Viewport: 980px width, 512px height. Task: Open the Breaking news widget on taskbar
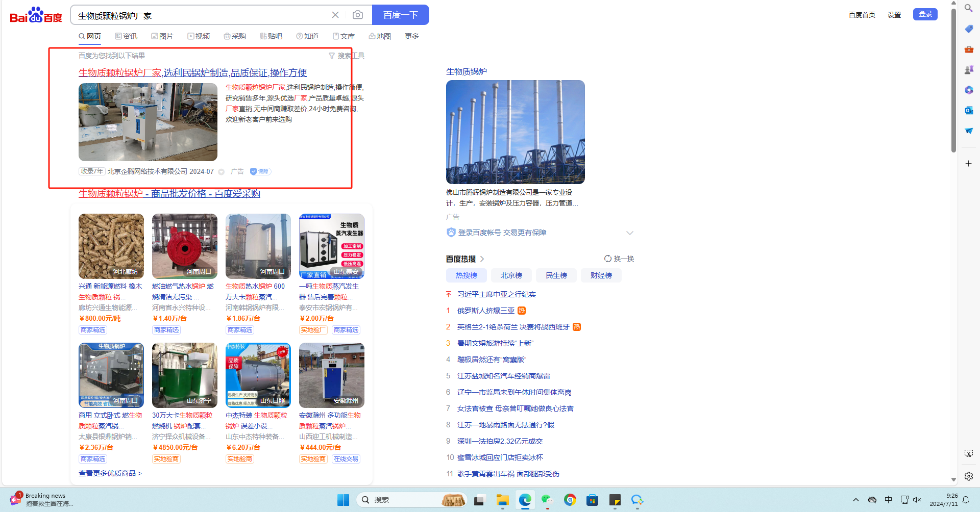[42, 499]
